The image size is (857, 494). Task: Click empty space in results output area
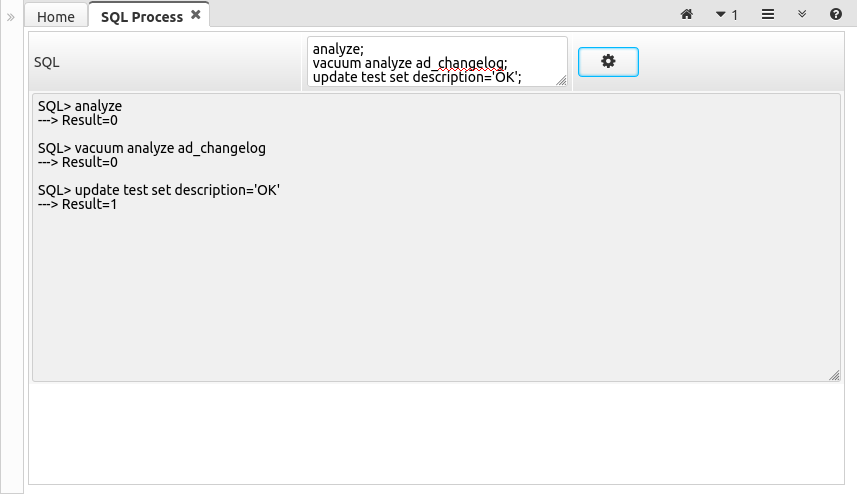click(x=430, y=300)
